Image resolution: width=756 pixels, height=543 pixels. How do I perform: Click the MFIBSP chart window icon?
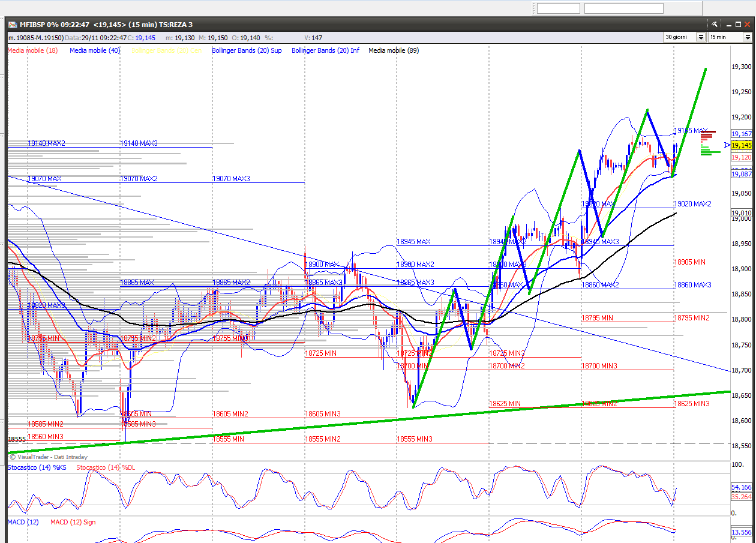click(x=12, y=25)
